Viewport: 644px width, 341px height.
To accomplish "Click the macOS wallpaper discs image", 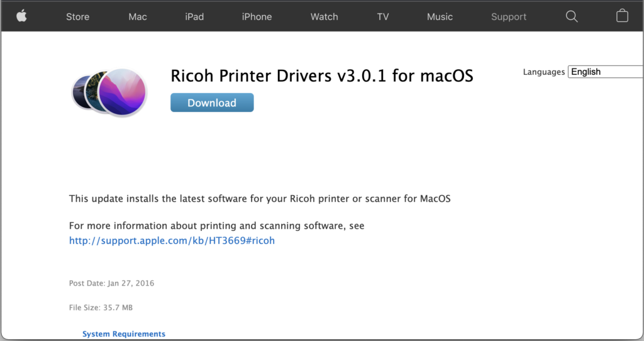I will coord(109,92).
